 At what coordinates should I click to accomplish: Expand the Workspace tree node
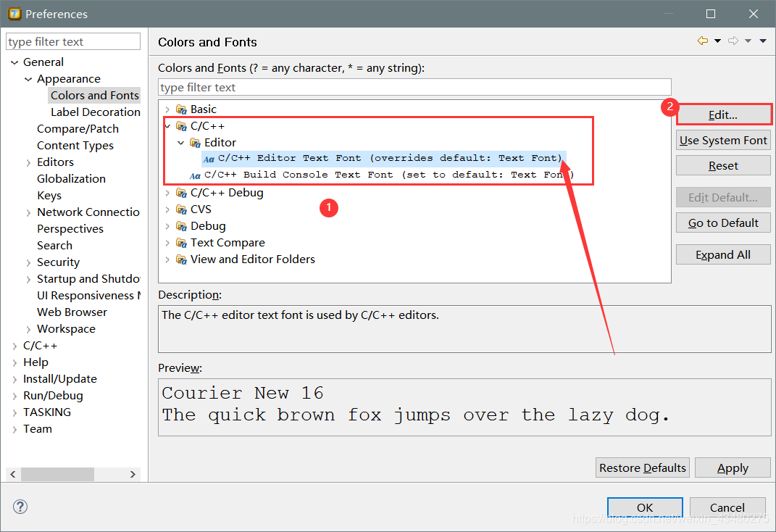tap(28, 329)
